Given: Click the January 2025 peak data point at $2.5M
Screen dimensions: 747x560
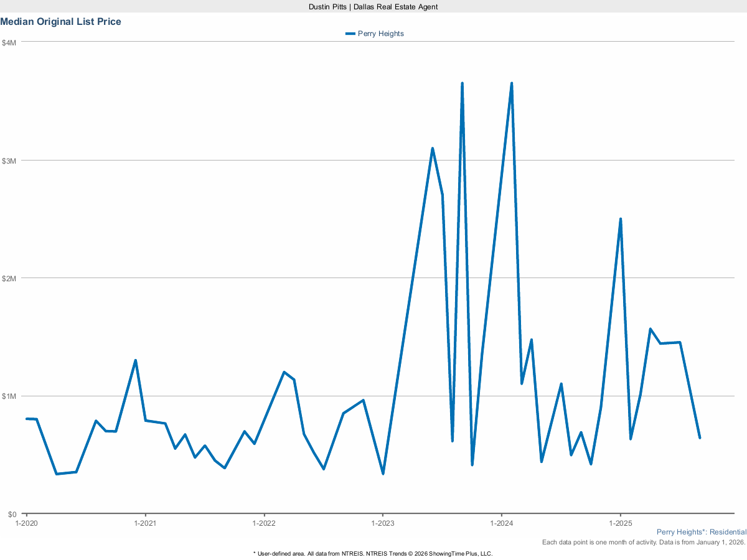Looking at the screenshot, I should [621, 219].
